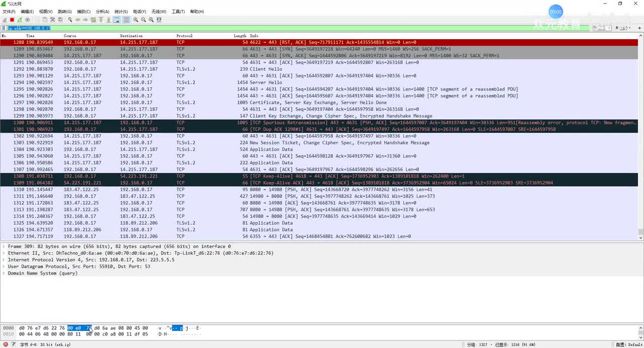Open the 帮助(H) menu
This screenshot has width=644, height=348.
[x=197, y=12]
